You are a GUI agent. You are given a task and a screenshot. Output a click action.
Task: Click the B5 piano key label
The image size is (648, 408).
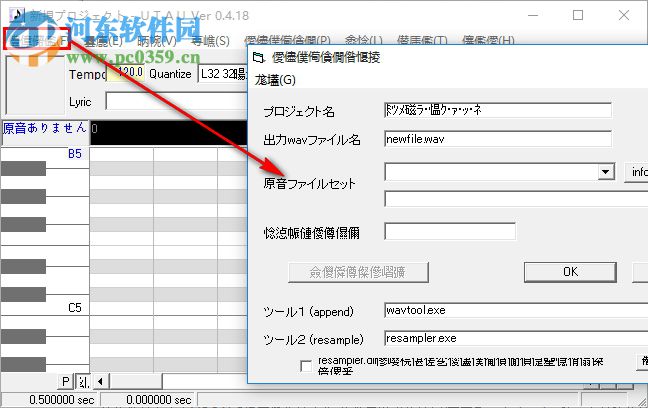[x=74, y=154]
